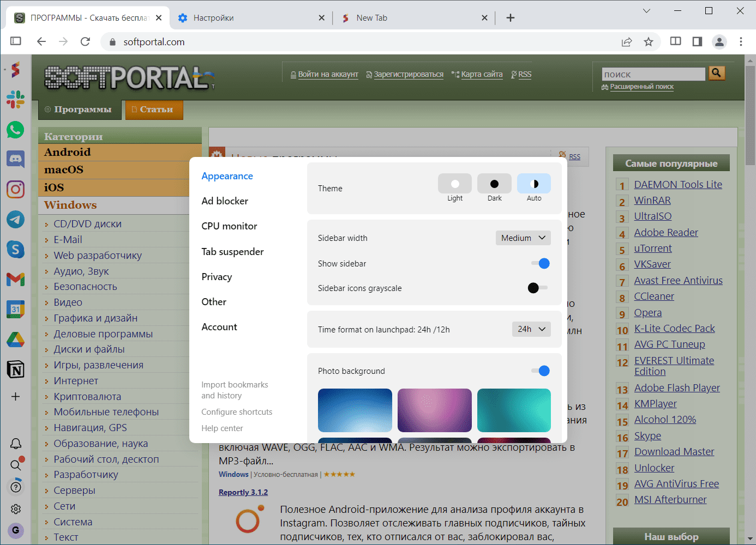This screenshot has width=756, height=545.
Task: Open the DAEMON Tools Lite link
Action: pyautogui.click(x=678, y=185)
